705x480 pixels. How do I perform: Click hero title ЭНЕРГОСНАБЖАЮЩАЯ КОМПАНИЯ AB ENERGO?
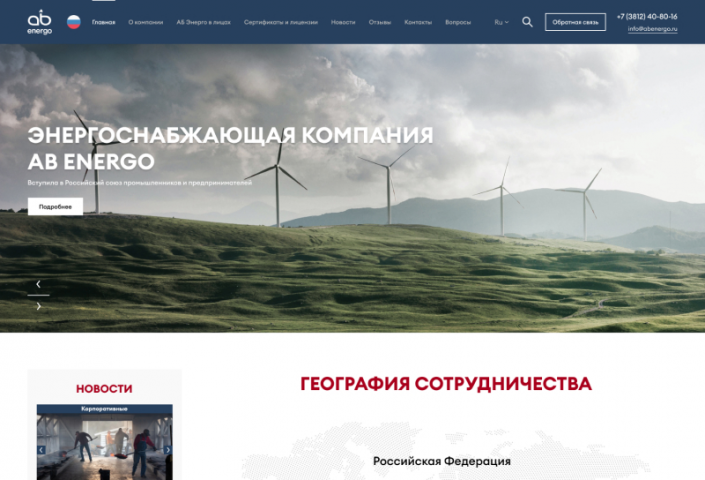[230, 148]
